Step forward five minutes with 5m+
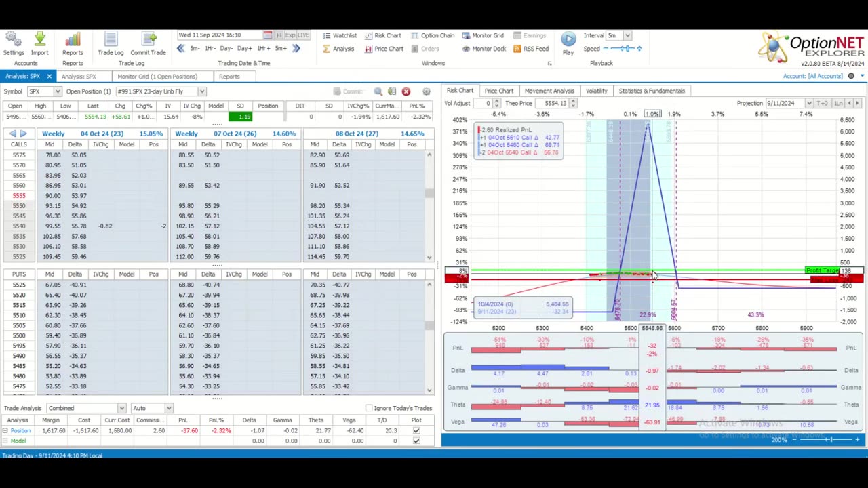Screen dimensions: 868x488 pyautogui.click(x=281, y=48)
